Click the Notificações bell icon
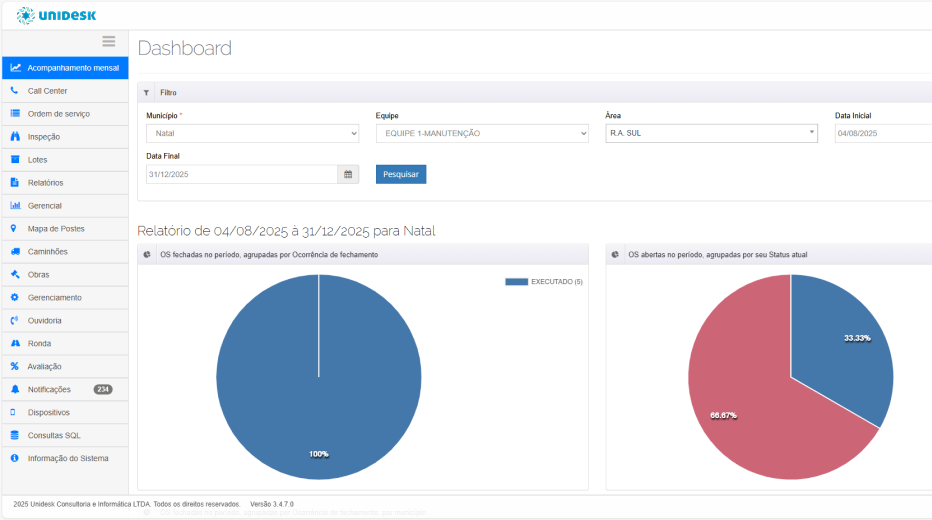This screenshot has width=932, height=520. point(15,389)
